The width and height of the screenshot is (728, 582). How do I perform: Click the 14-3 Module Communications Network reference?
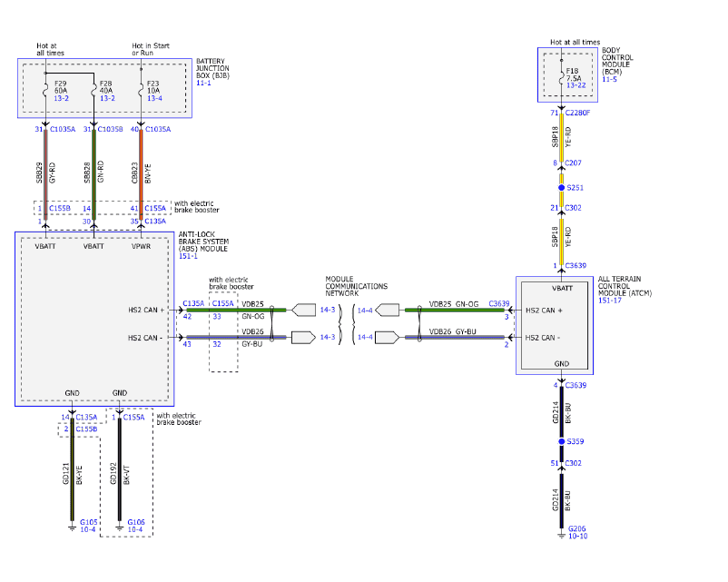[x=326, y=310]
